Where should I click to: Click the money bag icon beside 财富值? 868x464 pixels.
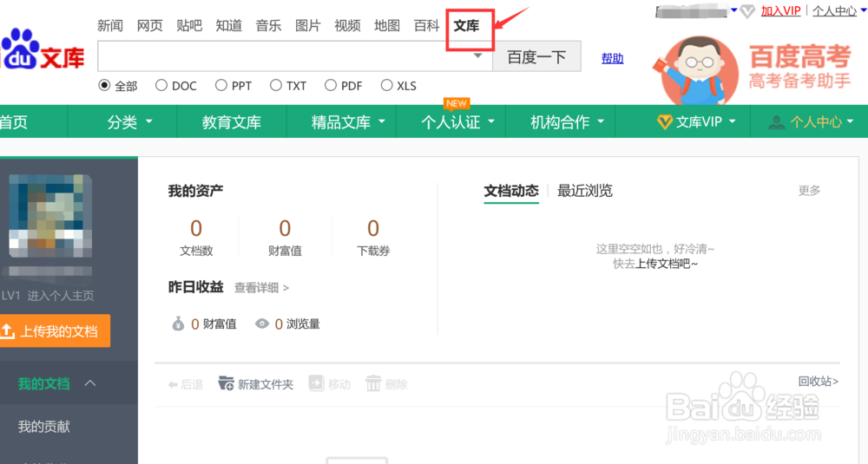pyautogui.click(x=178, y=323)
